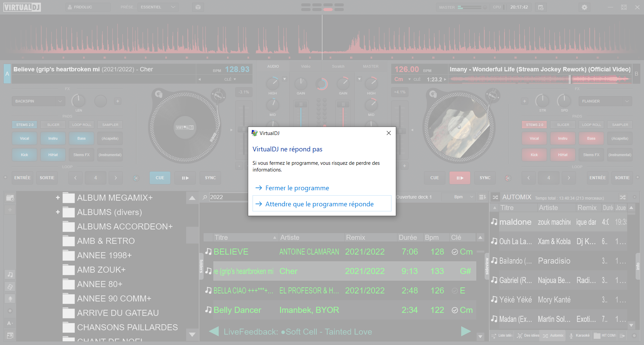Open the clock/calendar icon next to time

coord(541,7)
